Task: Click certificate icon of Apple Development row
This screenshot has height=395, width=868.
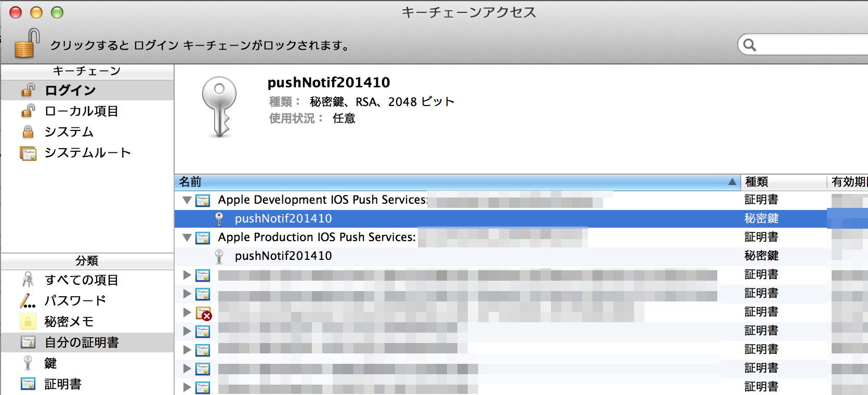Action: 203,200
